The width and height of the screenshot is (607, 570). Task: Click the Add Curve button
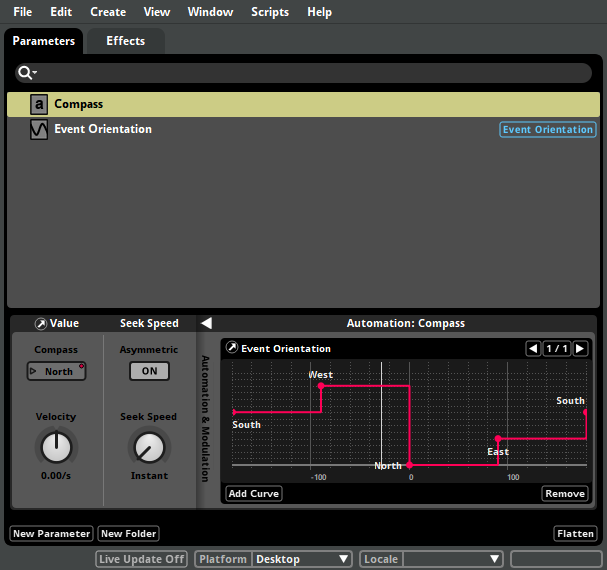(253, 494)
